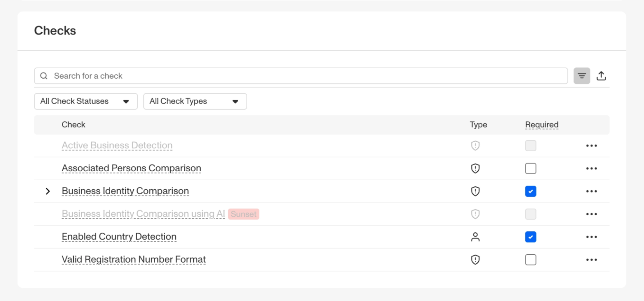Open the three-dot menu for Associated Persons Comparison
The image size is (644, 301).
tap(591, 168)
